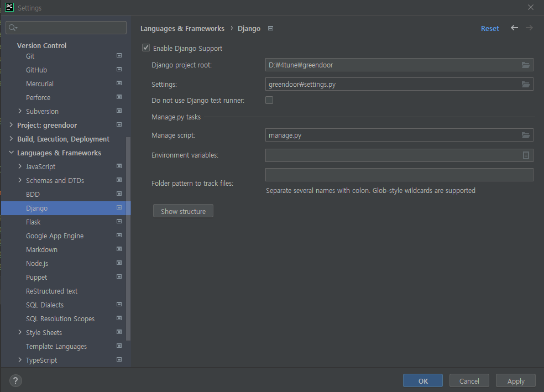The height and width of the screenshot is (392, 544).
Task: Click the Cancel button
Action: click(469, 380)
